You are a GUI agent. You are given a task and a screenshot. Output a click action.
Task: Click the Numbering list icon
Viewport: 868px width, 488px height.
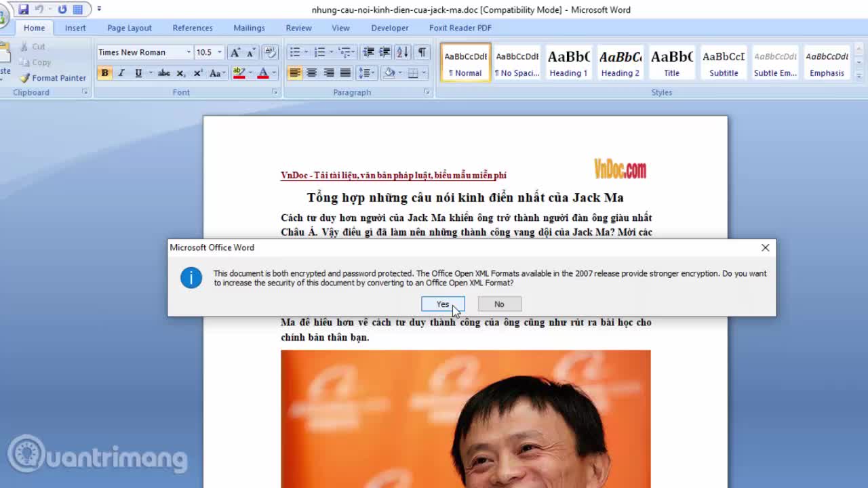(x=320, y=52)
